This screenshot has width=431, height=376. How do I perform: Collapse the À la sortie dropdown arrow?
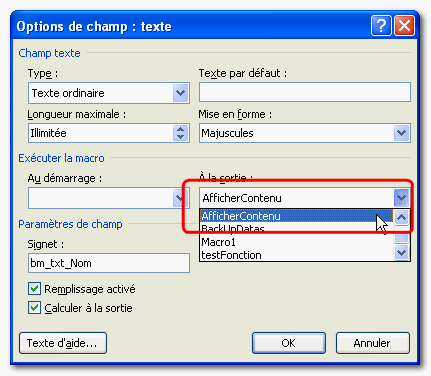click(401, 198)
